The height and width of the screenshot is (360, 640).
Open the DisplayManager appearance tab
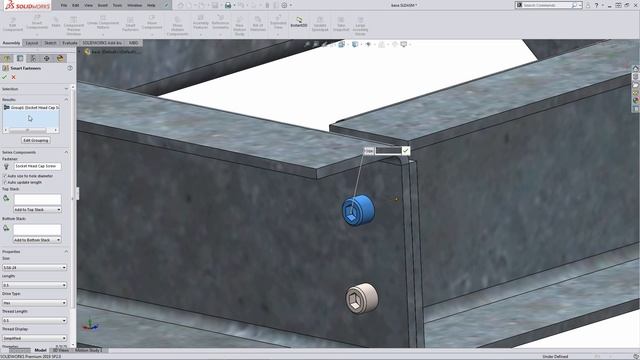[x=60, y=58]
